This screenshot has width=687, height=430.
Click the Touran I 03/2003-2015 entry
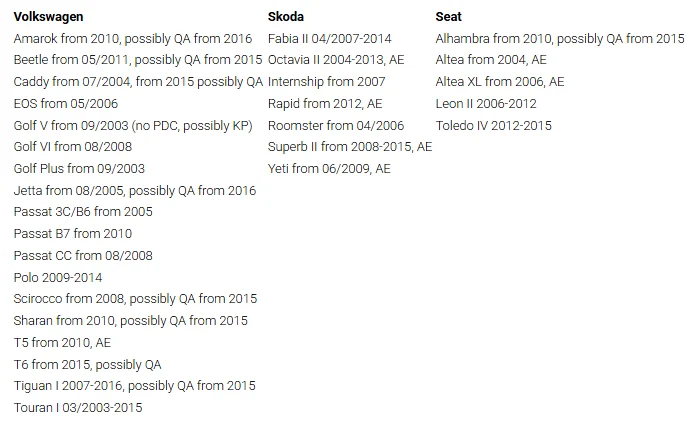(78, 407)
